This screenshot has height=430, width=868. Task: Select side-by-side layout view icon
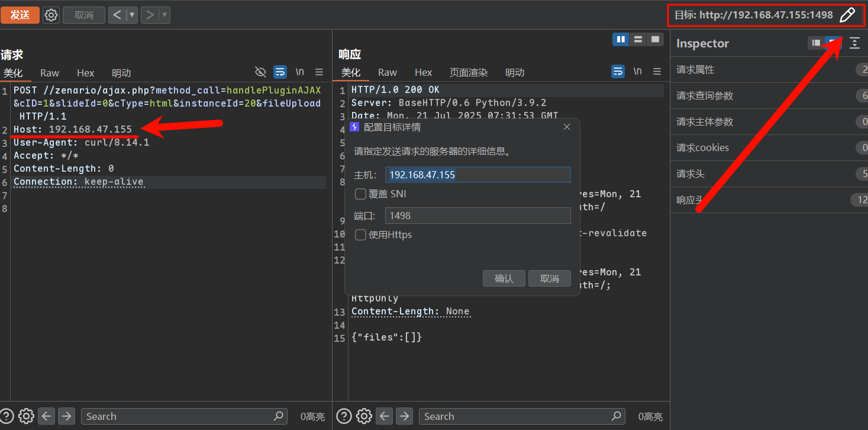click(621, 40)
